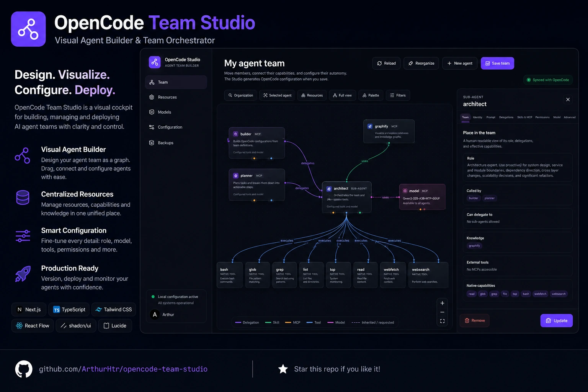
Task: Zoom out on the canvas with minus
Action: tap(442, 312)
